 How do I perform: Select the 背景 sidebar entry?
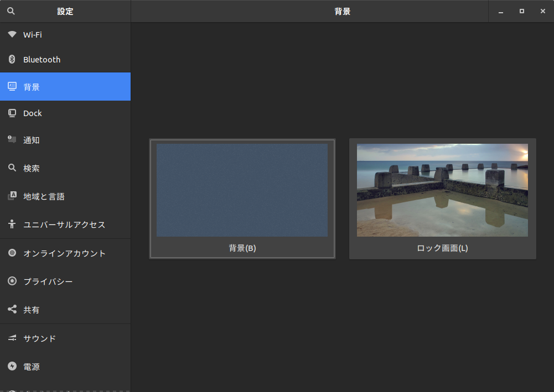tap(65, 86)
